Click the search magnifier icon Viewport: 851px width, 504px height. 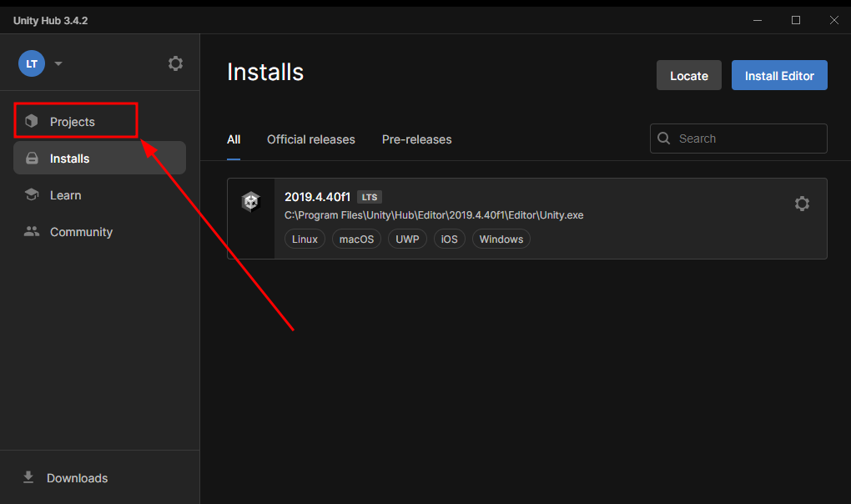pyautogui.click(x=663, y=139)
